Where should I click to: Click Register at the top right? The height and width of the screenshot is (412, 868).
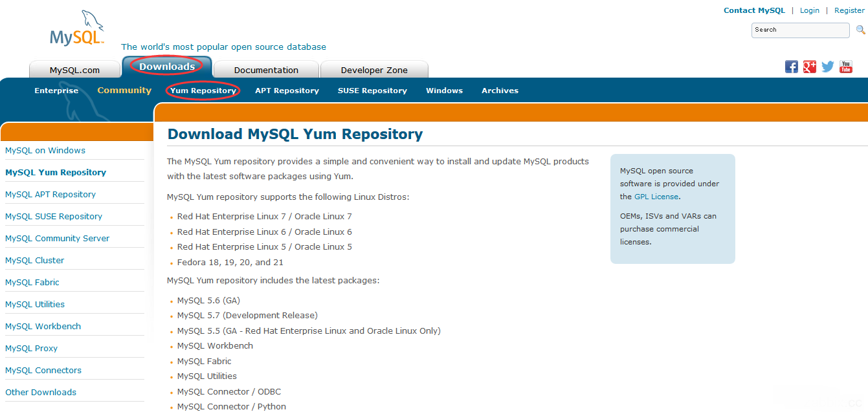point(849,10)
